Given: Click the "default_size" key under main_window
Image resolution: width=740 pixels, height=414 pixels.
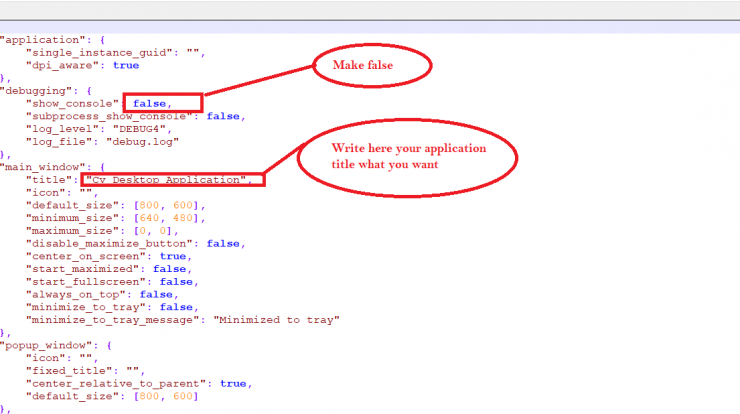Looking at the screenshot, I should pos(72,206).
